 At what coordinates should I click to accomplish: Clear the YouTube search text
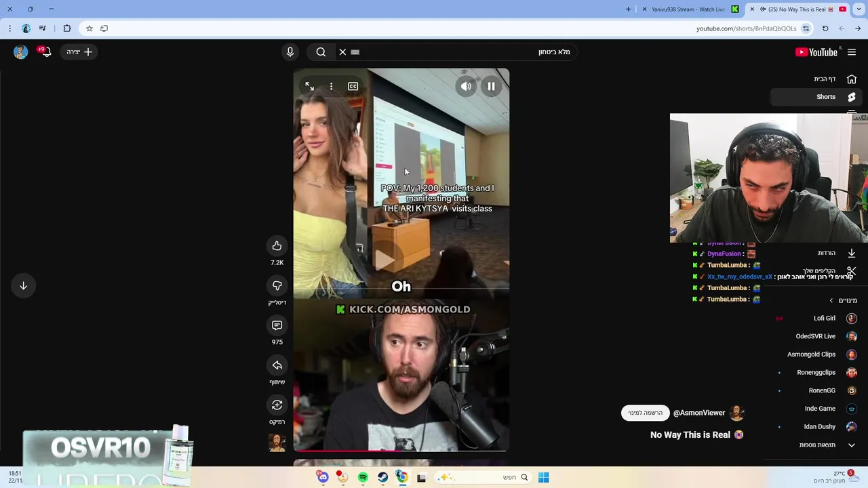(x=342, y=52)
